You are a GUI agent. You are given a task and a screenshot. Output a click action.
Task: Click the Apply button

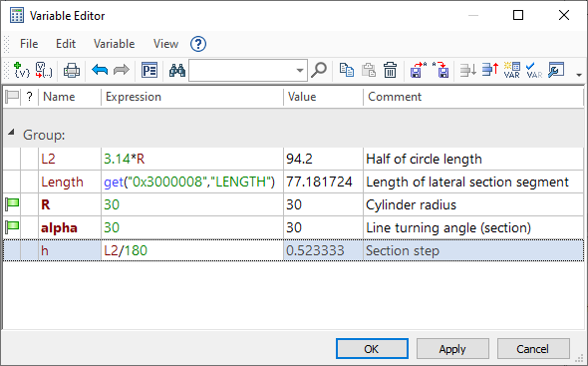452,349
